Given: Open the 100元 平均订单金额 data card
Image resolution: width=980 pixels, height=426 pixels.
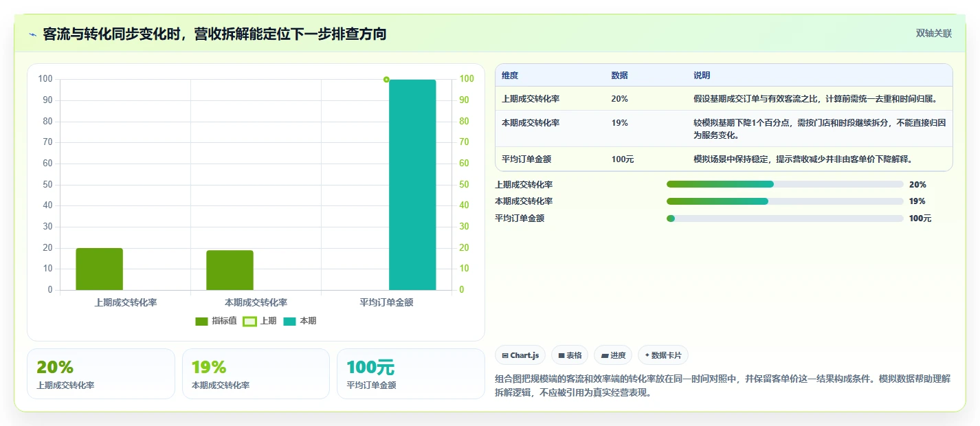Looking at the screenshot, I should tap(411, 374).
